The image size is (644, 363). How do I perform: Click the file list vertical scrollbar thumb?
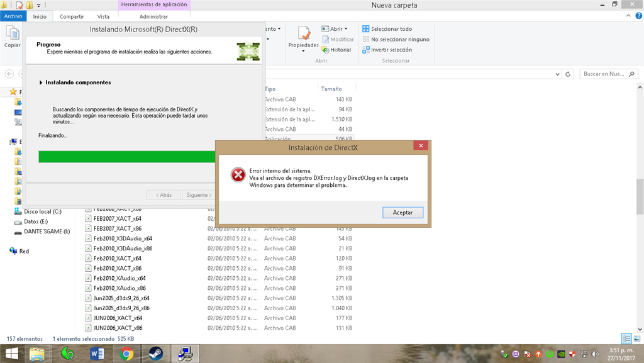(x=640, y=196)
